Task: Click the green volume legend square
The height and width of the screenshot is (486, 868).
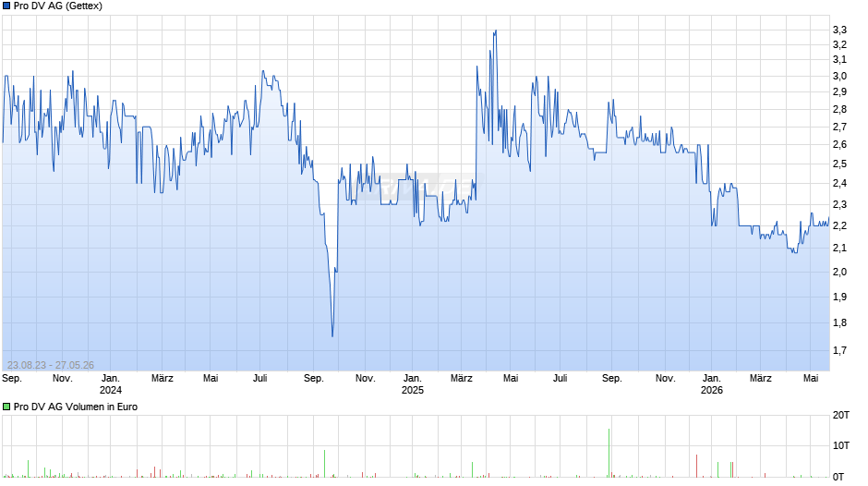Action: coord(6,407)
